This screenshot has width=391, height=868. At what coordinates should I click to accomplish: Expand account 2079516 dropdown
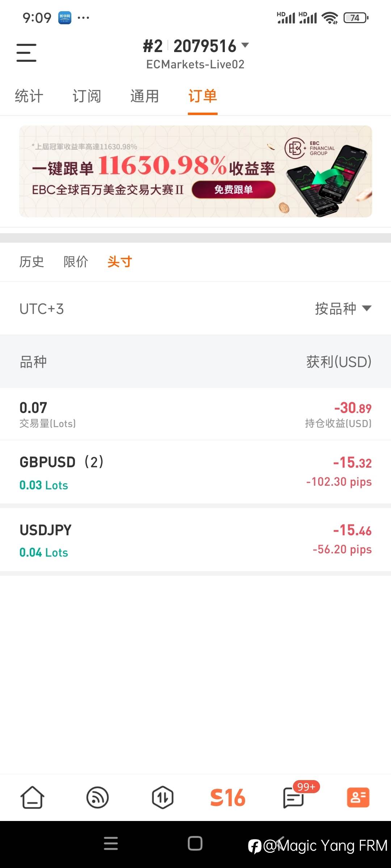pos(245,46)
